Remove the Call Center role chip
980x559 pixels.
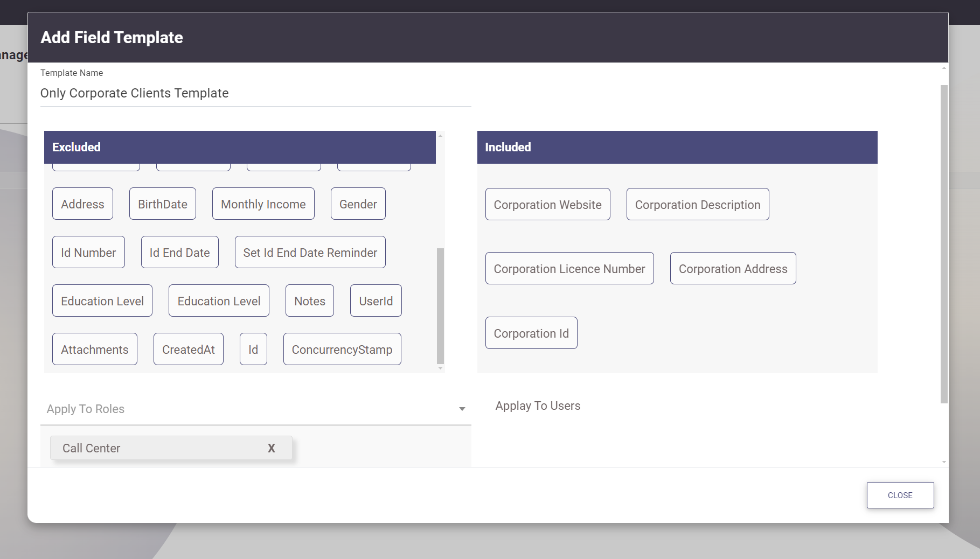pos(271,448)
